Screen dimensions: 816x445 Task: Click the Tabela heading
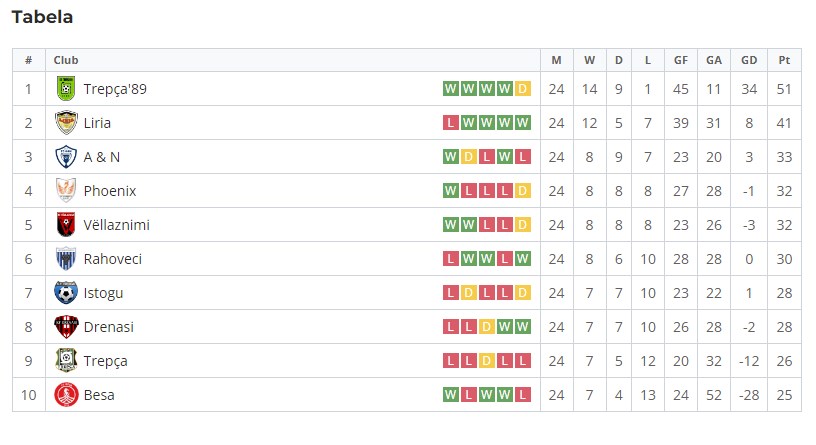pos(42,17)
